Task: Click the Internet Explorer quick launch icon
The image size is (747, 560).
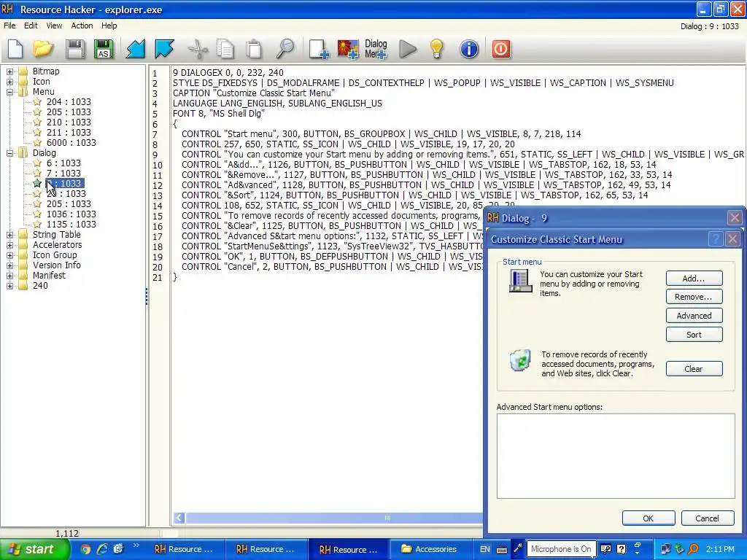Action: pyautogui.click(x=102, y=550)
